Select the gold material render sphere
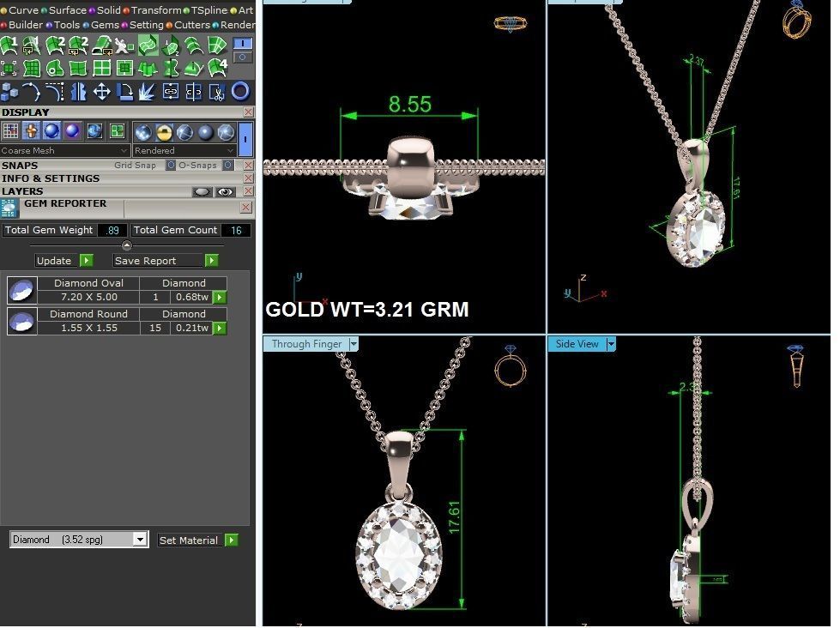This screenshot has height=628, width=840. [164, 131]
